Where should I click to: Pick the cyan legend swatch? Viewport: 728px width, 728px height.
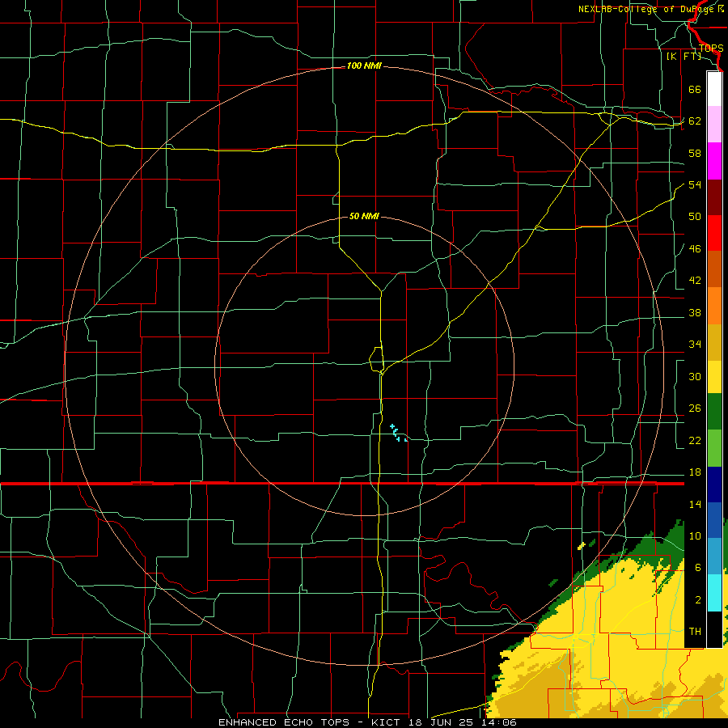[714, 593]
